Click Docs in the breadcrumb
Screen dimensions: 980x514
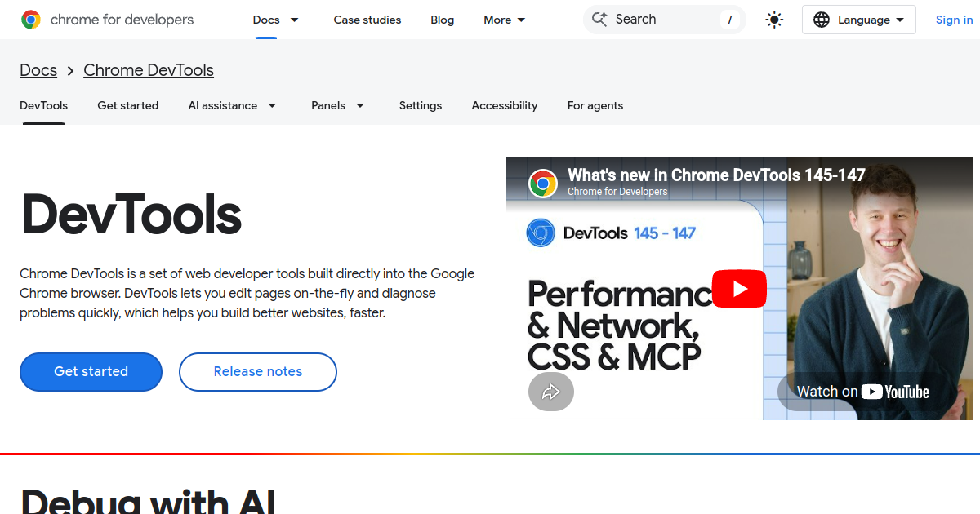pos(38,70)
